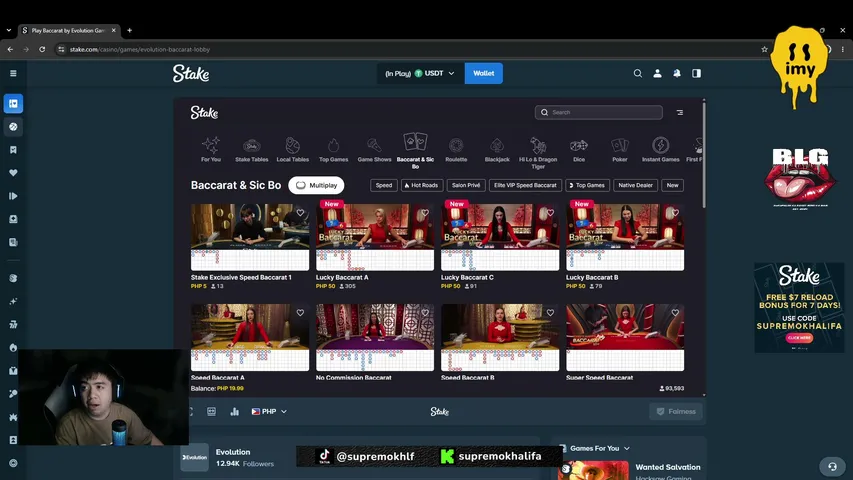The height and width of the screenshot is (480, 853).
Task: Open the Lucky Baccarat A table thumbnail
Action: 375,237
